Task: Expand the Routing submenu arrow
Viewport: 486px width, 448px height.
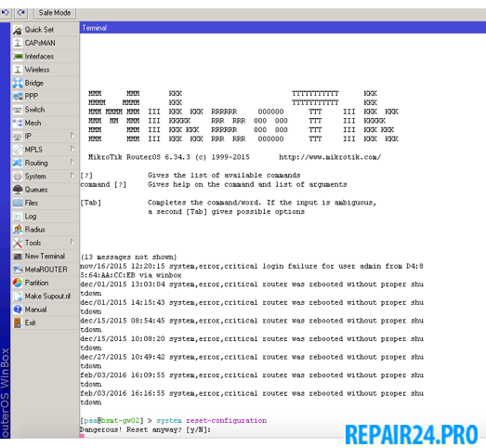Action: (x=72, y=162)
